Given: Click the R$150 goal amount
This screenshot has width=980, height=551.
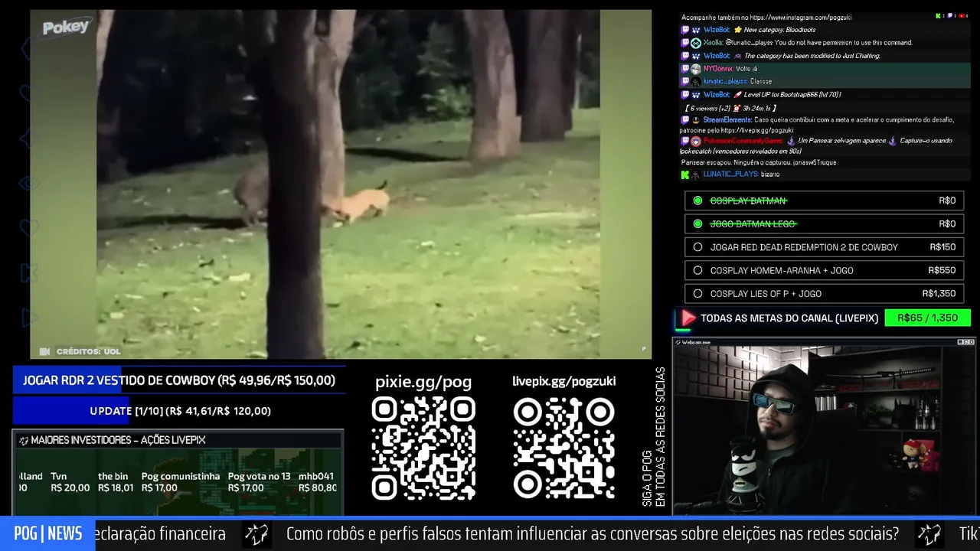Looking at the screenshot, I should tap(942, 247).
